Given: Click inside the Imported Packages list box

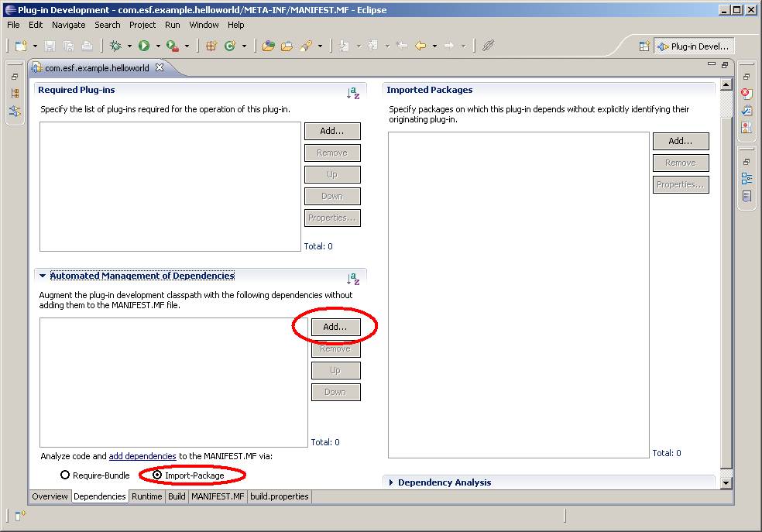Looking at the screenshot, I should pyautogui.click(x=519, y=295).
